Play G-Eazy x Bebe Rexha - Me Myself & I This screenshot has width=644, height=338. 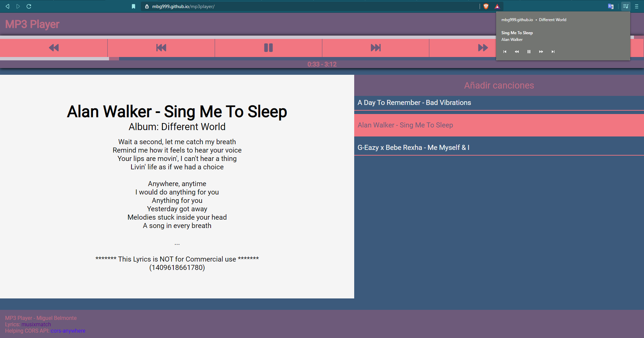(x=499, y=148)
